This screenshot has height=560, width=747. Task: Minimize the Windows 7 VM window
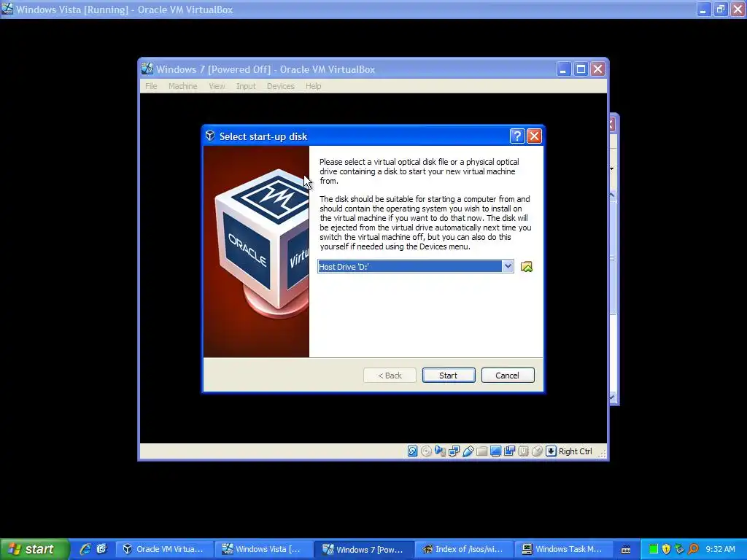(x=564, y=69)
